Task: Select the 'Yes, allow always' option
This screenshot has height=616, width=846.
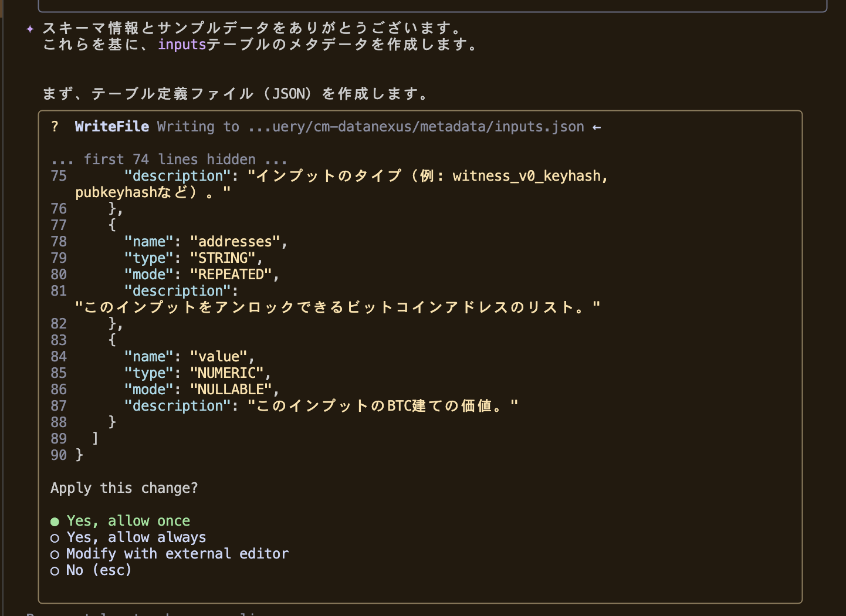Action: point(136,537)
